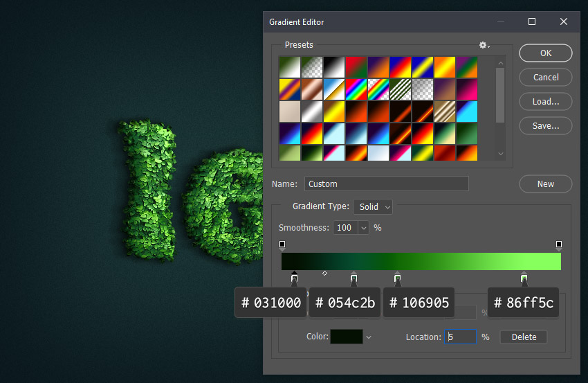Click presets scrollbar down arrow
The image size is (588, 383).
pos(501,154)
